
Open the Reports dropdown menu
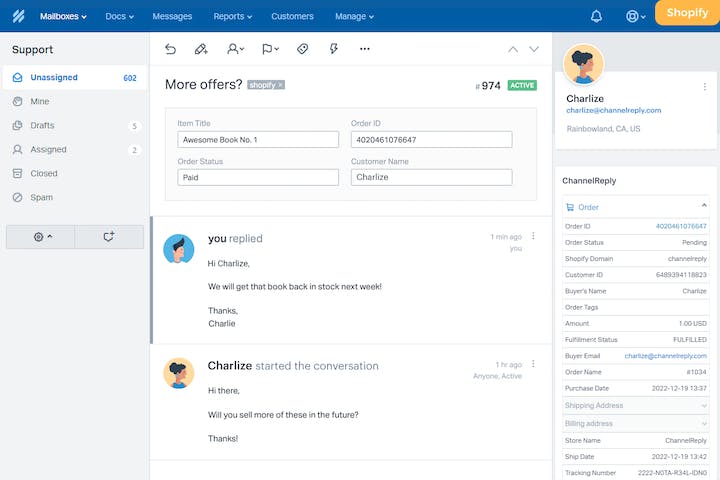click(x=233, y=16)
